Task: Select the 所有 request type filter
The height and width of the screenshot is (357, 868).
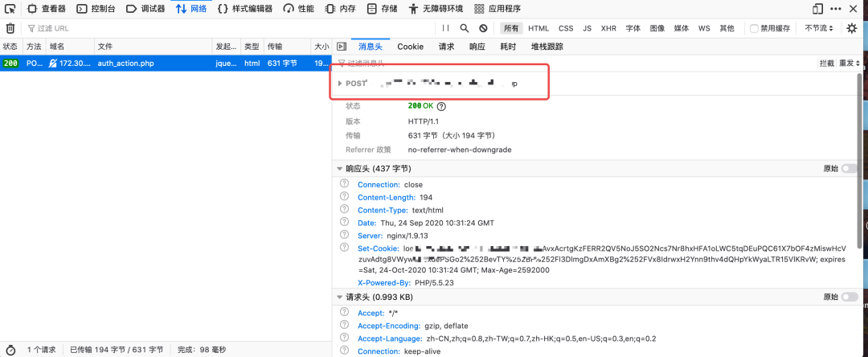Action: (x=511, y=28)
